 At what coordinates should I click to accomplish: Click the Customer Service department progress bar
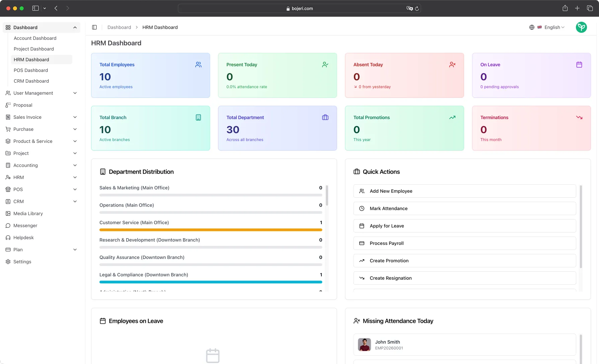[211, 230]
